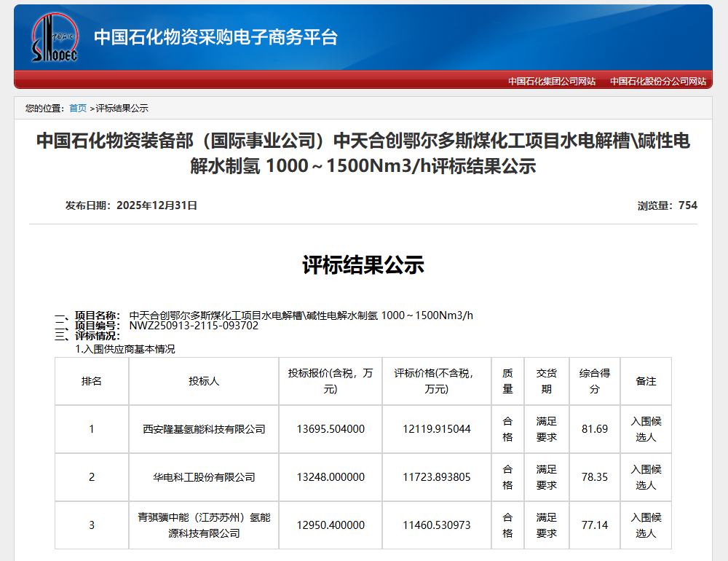Viewport: 728px width, 561px height.
Task: Click the 评标结果公示 breadcrumb text
Action: coord(122,109)
